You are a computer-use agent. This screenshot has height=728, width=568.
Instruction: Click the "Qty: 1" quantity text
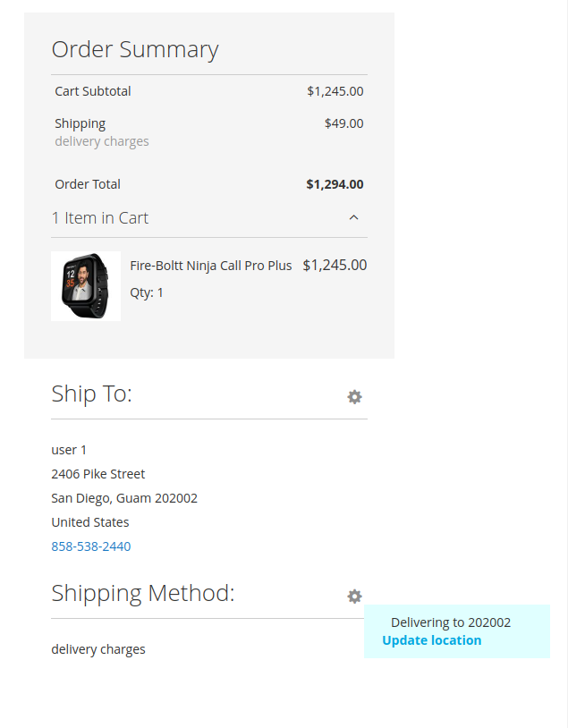pos(147,292)
